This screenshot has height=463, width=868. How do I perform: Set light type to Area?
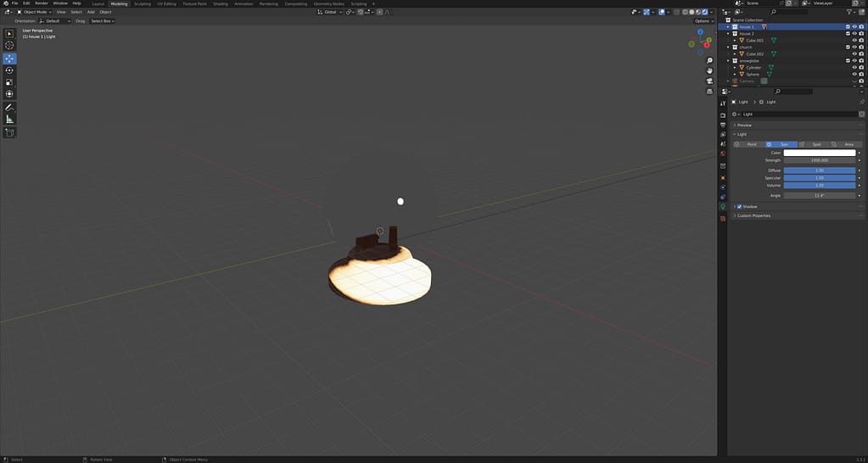(x=846, y=144)
